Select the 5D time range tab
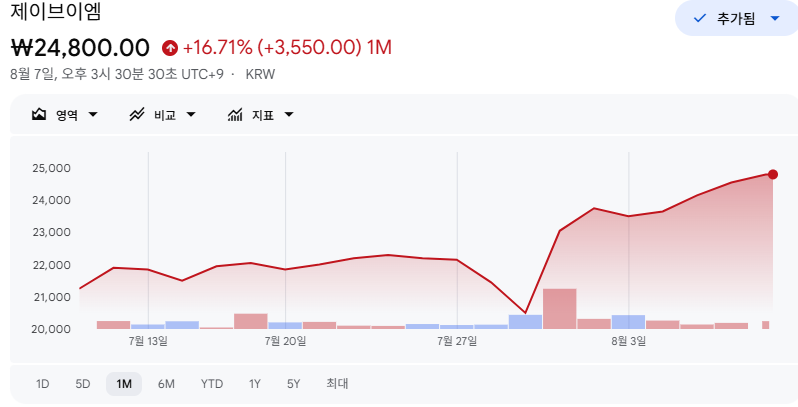 tap(82, 384)
